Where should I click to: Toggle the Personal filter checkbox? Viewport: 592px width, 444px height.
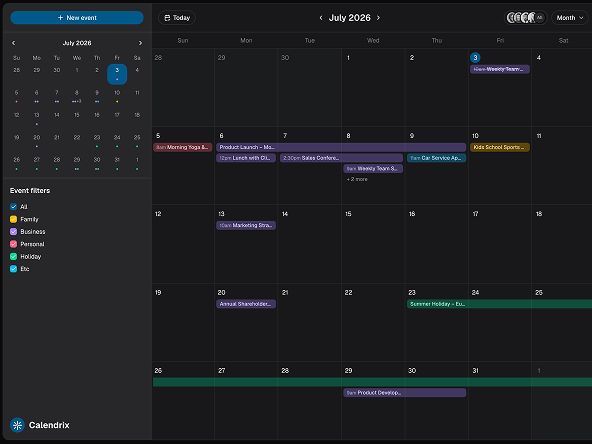point(14,244)
